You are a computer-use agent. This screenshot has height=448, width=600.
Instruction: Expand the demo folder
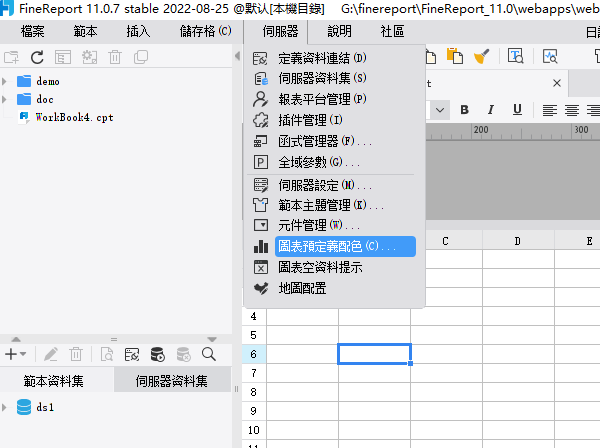click(x=4, y=81)
